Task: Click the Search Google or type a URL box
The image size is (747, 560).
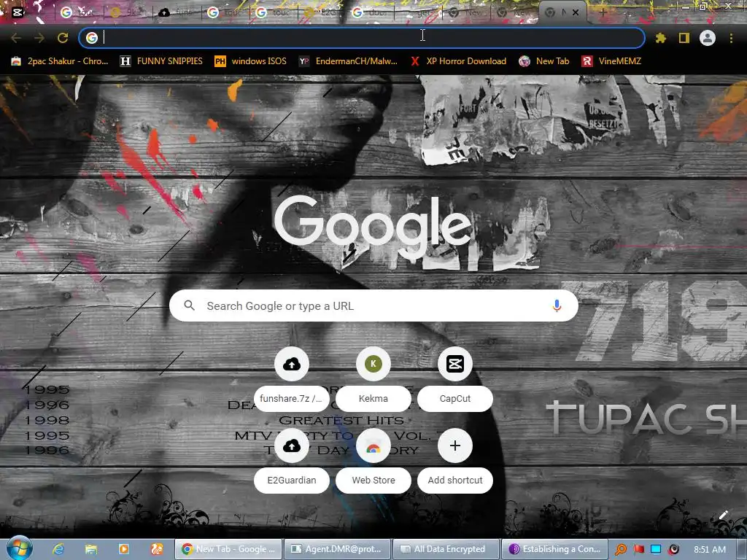Action: pyautogui.click(x=373, y=306)
